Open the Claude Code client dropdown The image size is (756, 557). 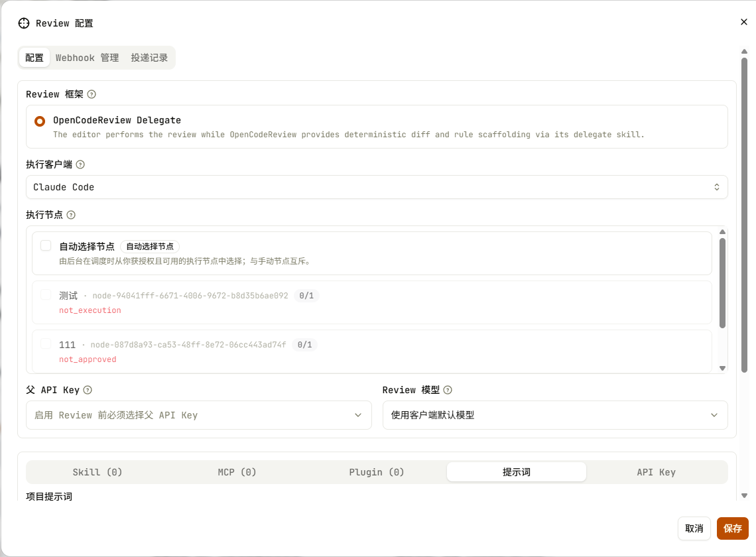click(377, 187)
